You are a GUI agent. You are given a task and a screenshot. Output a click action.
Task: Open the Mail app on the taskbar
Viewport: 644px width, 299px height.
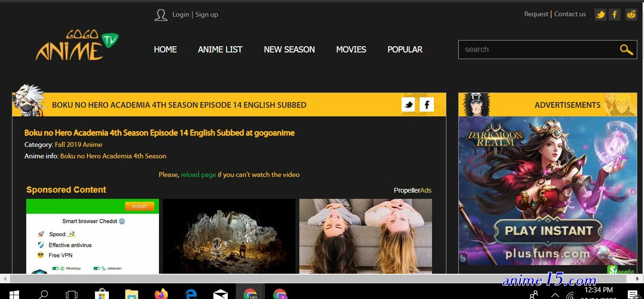click(220, 294)
